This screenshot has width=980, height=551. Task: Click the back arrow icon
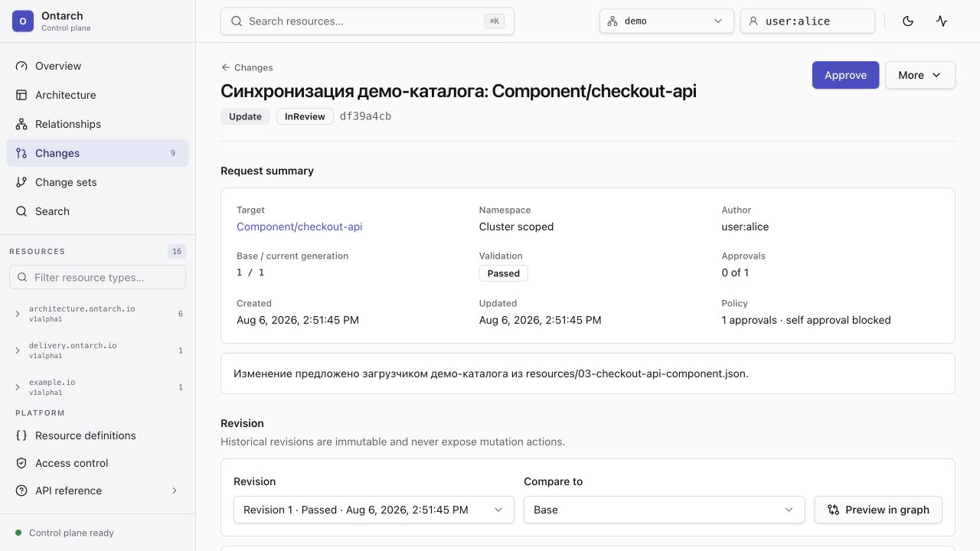226,67
